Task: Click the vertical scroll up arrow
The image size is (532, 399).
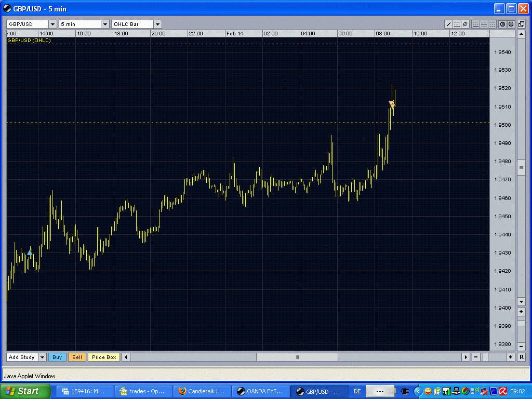Action: [x=521, y=34]
